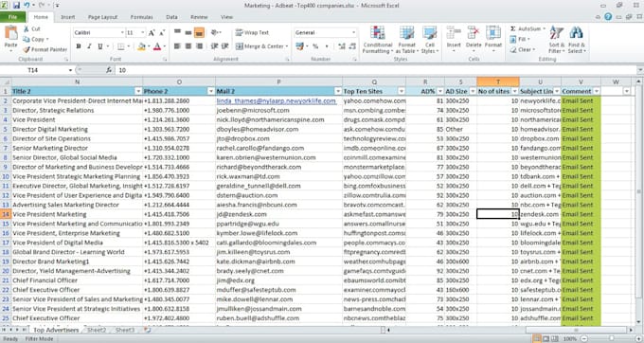Click the Insert Function fx icon

coord(108,70)
